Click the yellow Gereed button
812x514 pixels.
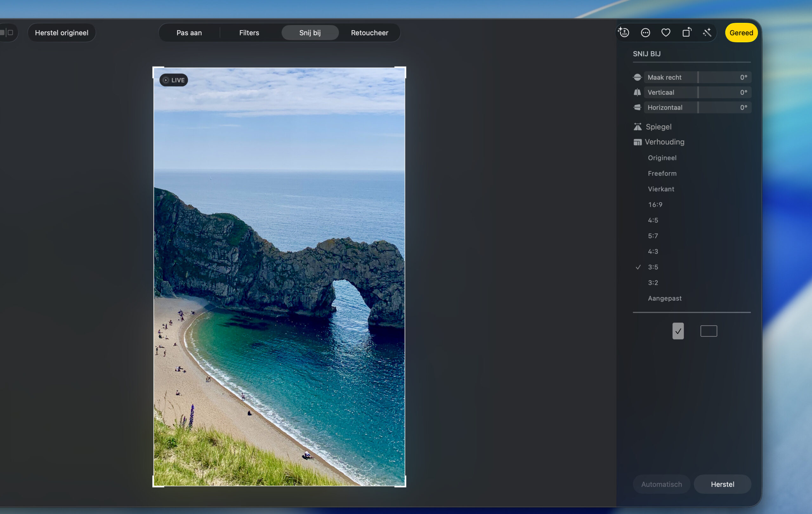coord(741,33)
